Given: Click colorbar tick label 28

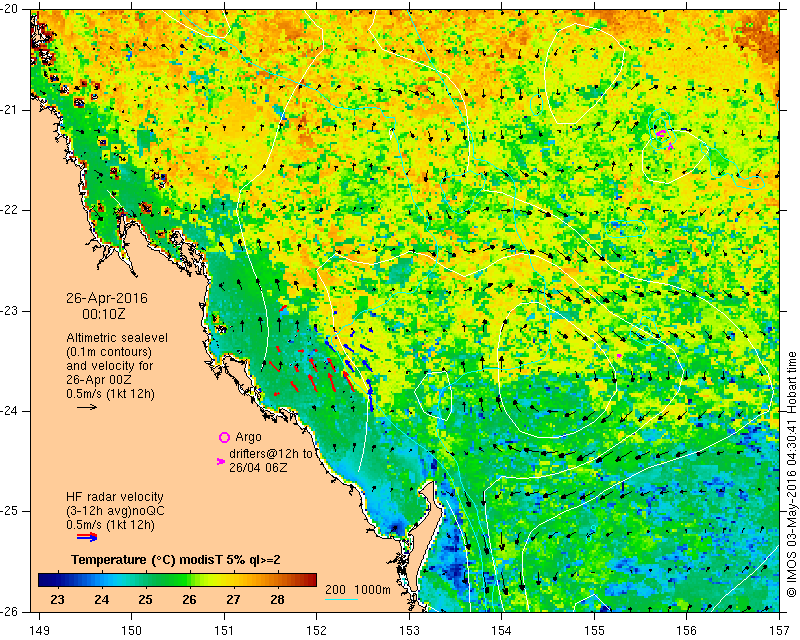Looking at the screenshot, I should (x=277, y=599).
